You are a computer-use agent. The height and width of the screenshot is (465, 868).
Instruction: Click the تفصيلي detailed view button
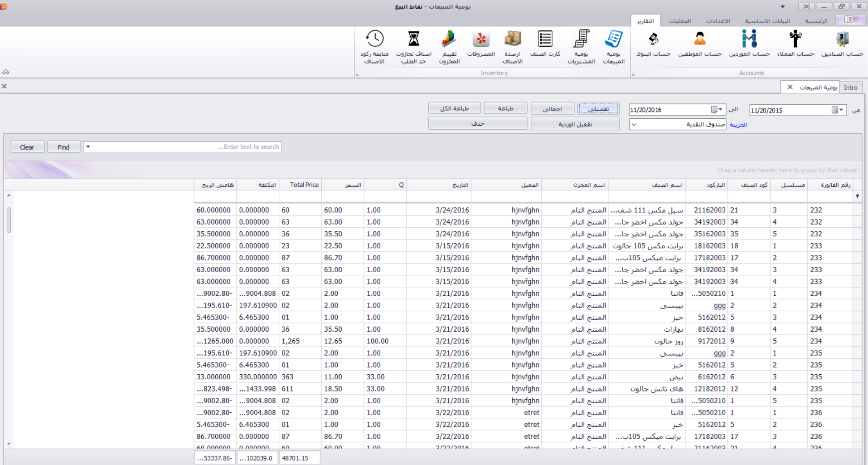[x=598, y=109]
